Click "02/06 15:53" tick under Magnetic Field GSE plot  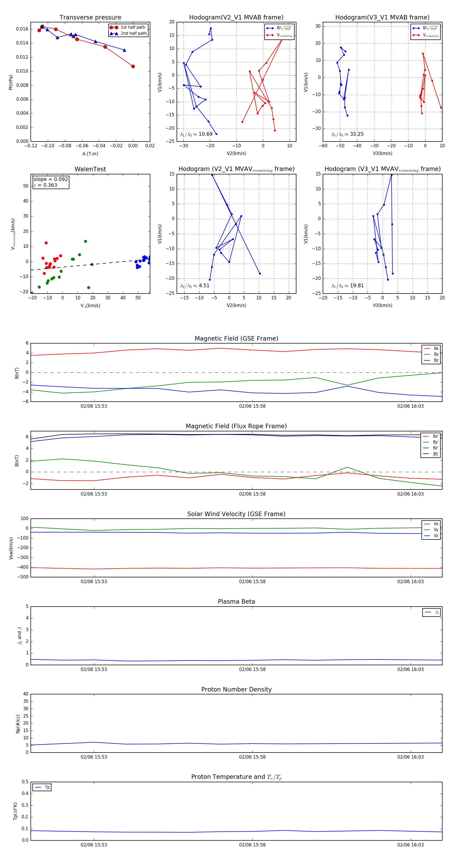pyautogui.click(x=94, y=406)
